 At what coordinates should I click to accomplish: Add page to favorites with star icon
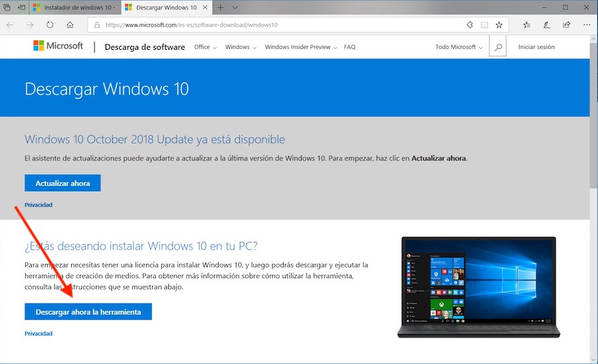[499, 25]
